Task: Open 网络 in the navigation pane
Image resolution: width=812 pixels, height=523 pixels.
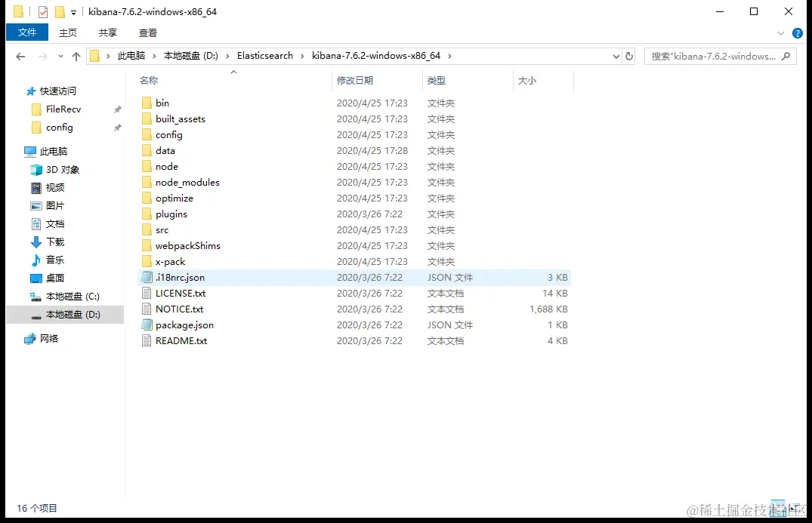Action: [42, 339]
